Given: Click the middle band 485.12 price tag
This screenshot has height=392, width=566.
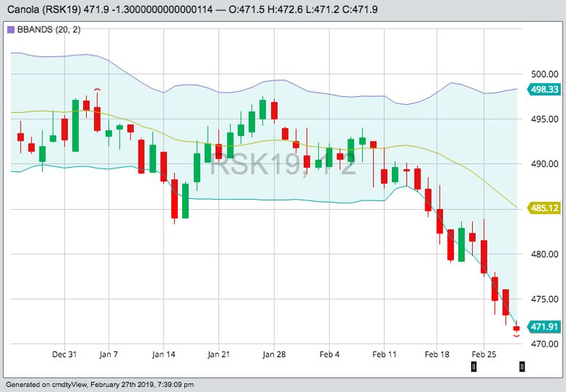Looking at the screenshot, I should 544,208.
